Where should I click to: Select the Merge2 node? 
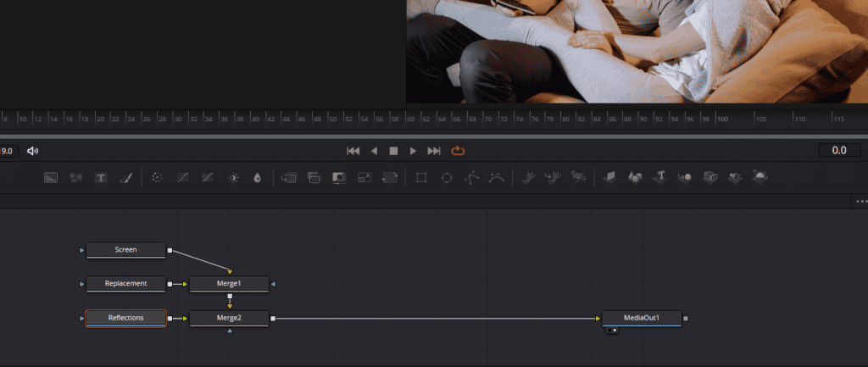pos(229,319)
